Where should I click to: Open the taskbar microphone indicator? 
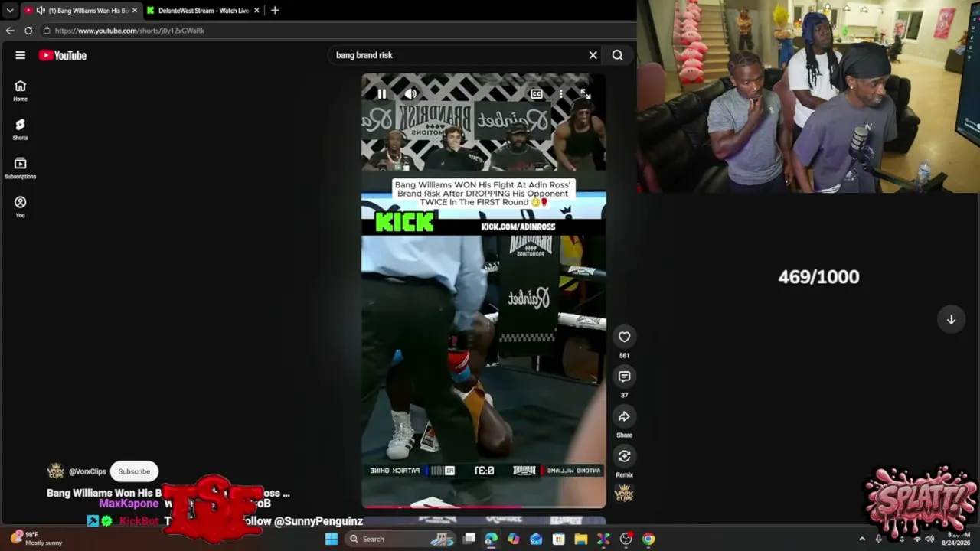coord(878,539)
